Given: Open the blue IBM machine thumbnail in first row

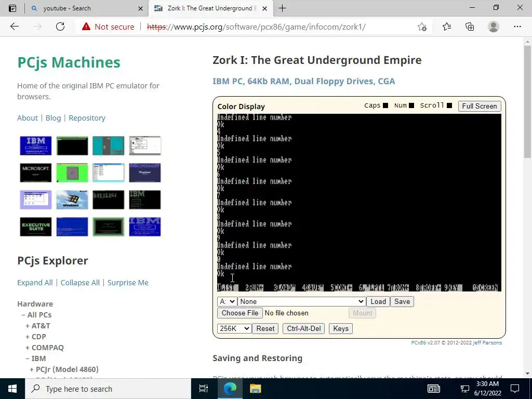Looking at the screenshot, I should pyautogui.click(x=36, y=145).
